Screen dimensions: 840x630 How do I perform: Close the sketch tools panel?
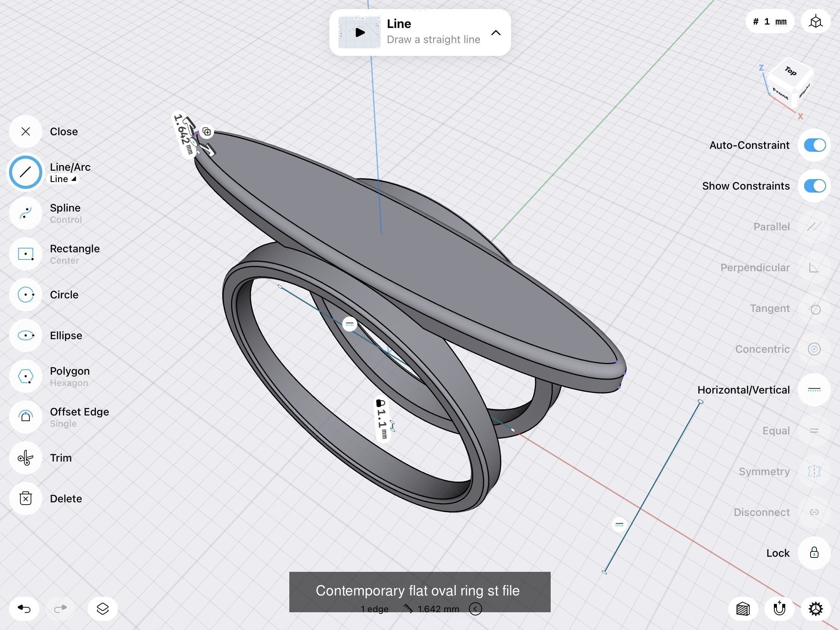pyautogui.click(x=25, y=131)
